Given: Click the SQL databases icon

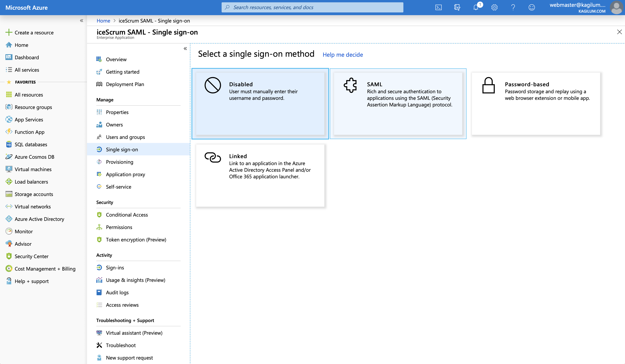Looking at the screenshot, I should tap(9, 144).
